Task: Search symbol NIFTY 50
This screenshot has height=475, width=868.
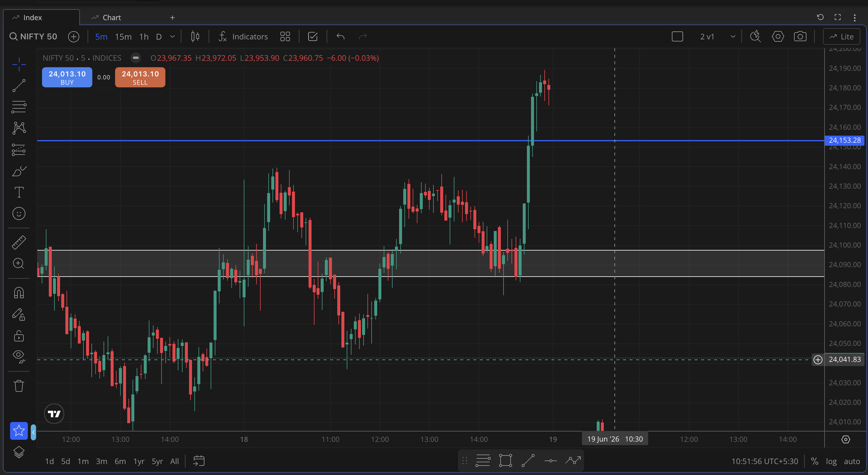Action: pos(33,36)
